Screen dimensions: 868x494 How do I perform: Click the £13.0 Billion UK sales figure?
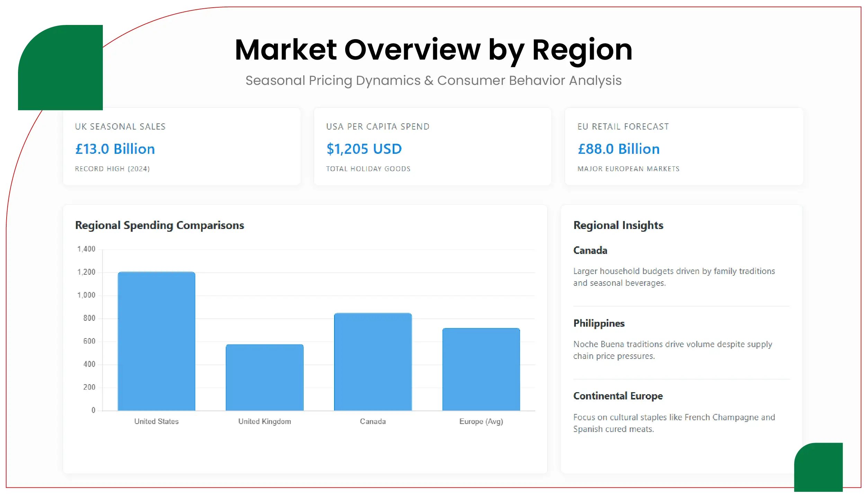click(115, 149)
